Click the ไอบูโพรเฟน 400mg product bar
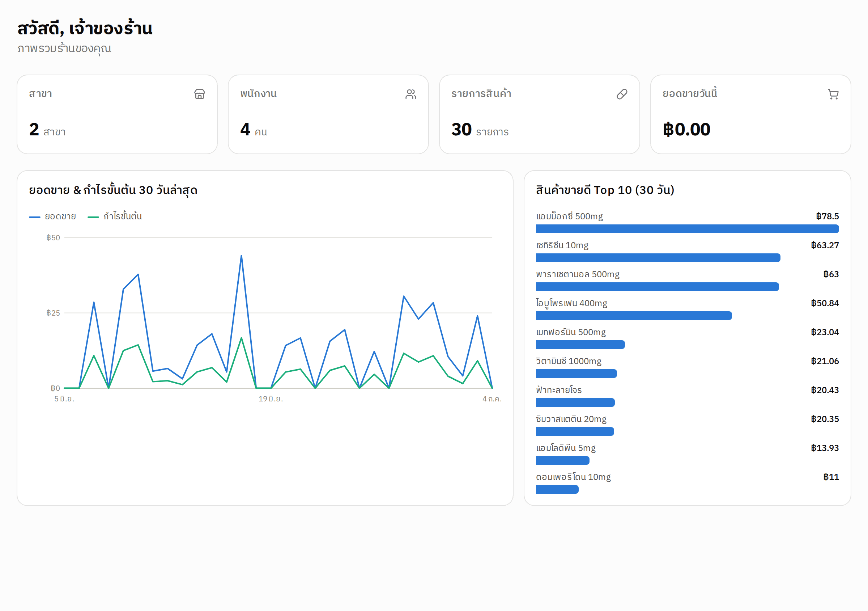 [634, 316]
